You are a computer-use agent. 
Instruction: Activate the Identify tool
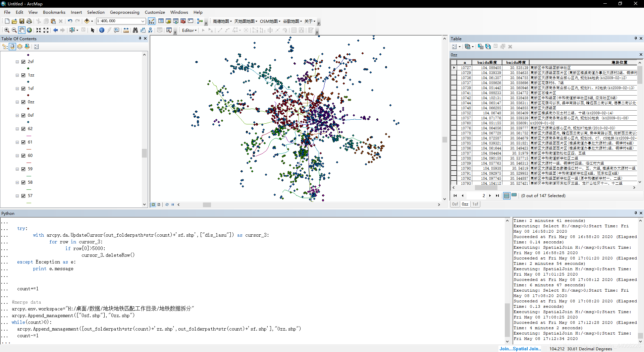point(102,30)
